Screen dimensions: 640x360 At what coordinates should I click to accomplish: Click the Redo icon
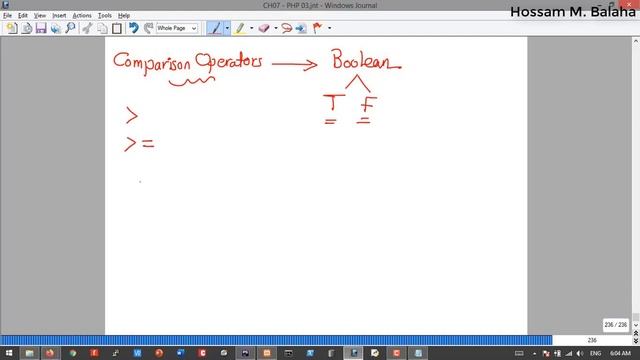coord(149,28)
